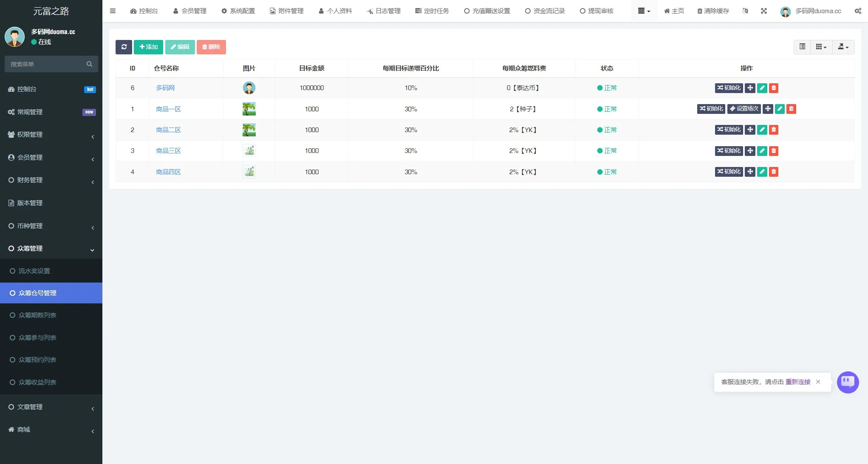Collapse the 众筹管理 sidebar menu
The image size is (868, 464).
click(51, 249)
